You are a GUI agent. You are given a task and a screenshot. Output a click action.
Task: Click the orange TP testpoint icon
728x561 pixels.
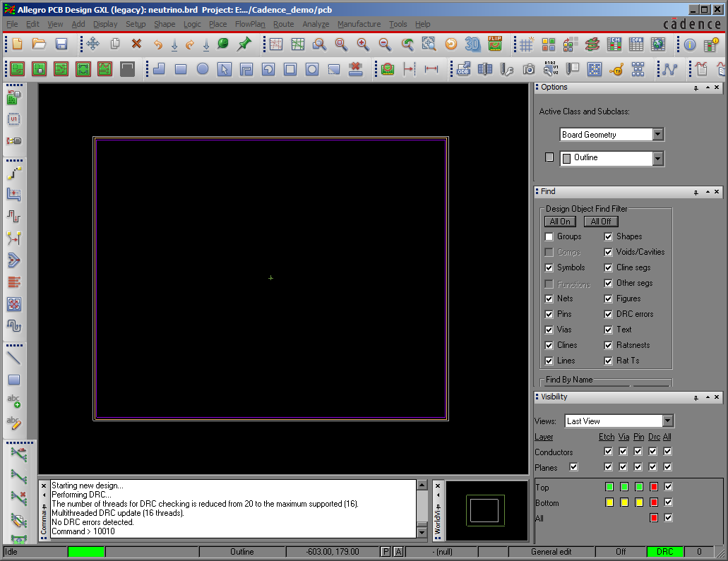click(616, 70)
